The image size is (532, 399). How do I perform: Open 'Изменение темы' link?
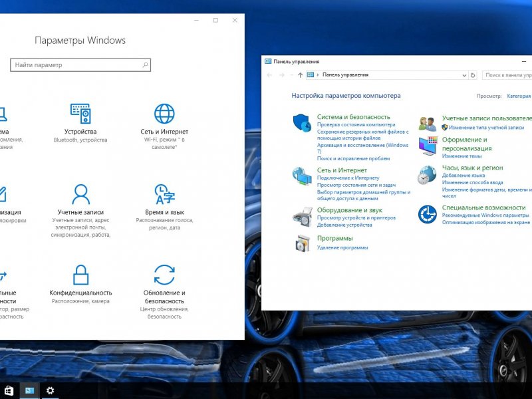pos(462,156)
